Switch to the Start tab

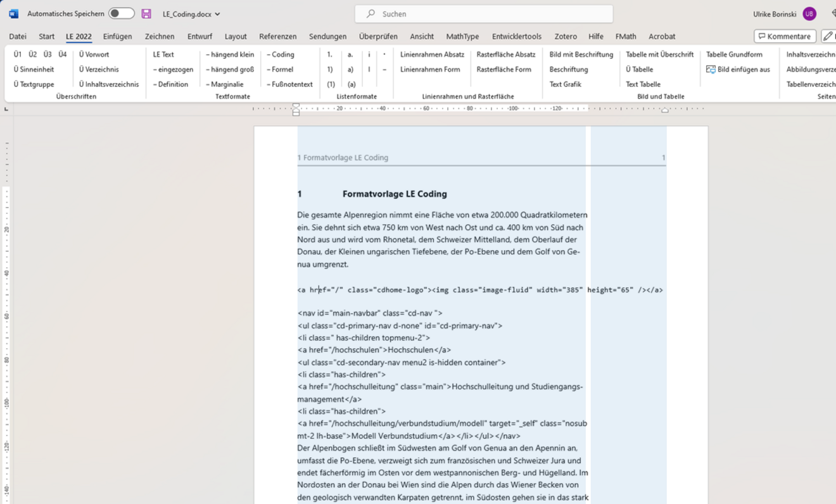[46, 37]
